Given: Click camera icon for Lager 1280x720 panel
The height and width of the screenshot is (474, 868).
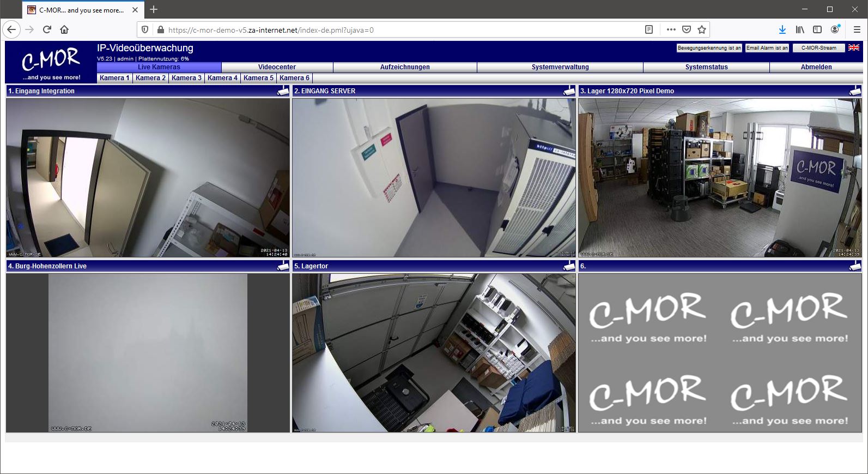Looking at the screenshot, I should click(x=855, y=91).
